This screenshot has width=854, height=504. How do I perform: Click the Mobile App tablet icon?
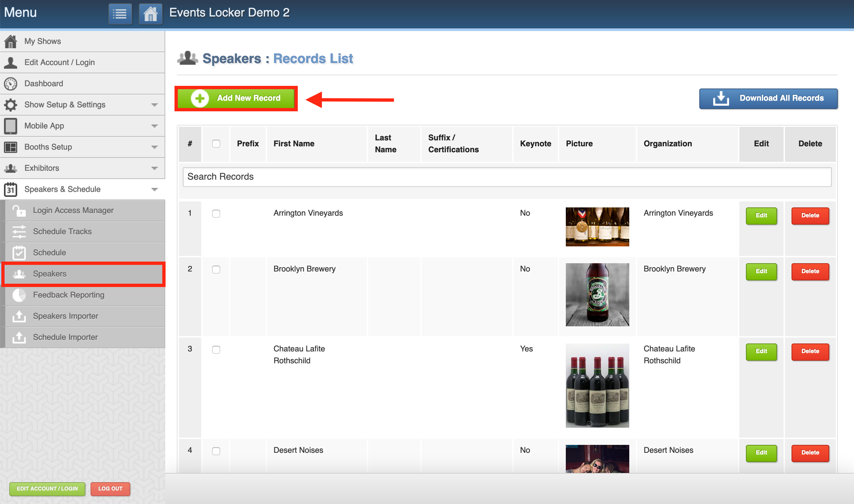pyautogui.click(x=11, y=126)
